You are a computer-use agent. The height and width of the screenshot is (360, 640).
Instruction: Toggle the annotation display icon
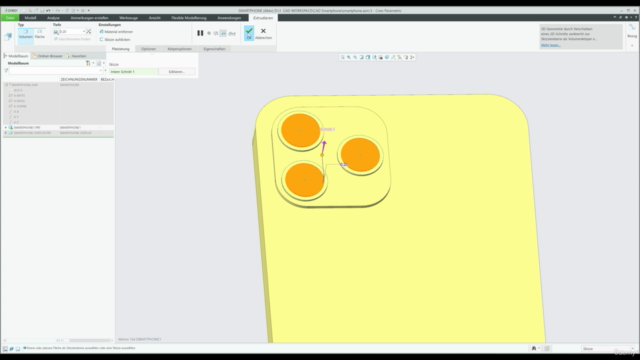[400, 58]
